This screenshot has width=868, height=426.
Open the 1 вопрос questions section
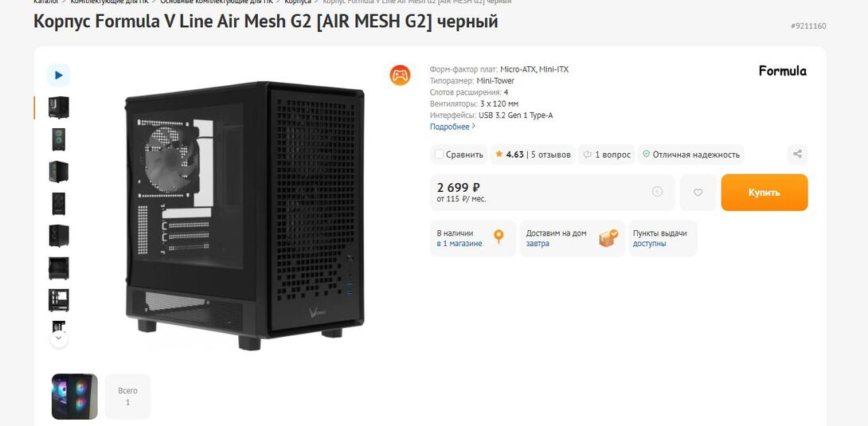(x=607, y=154)
